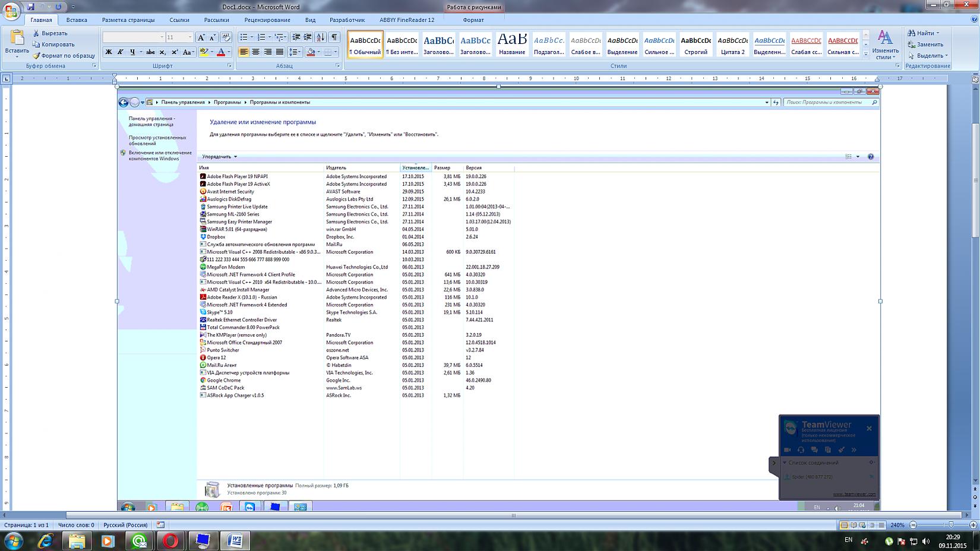Viewport: 980px width, 551px height.
Task: Click the Save icon in quick access toolbar
Action: click(x=31, y=7)
